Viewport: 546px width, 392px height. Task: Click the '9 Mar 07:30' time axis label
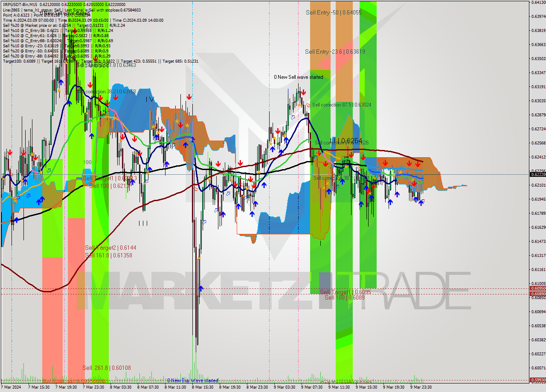click(x=312, y=388)
